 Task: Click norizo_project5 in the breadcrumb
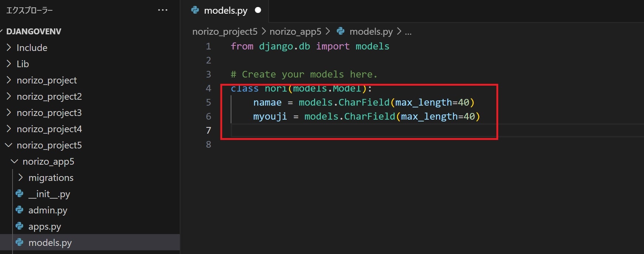[x=225, y=32]
